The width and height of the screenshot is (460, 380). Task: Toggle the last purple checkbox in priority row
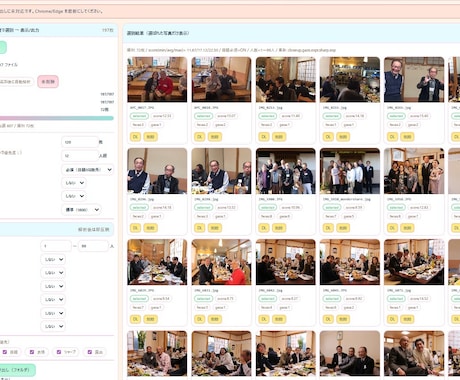click(x=90, y=352)
